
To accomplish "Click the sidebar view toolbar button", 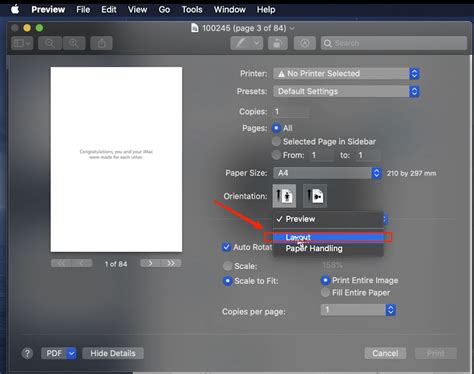I will [22, 43].
